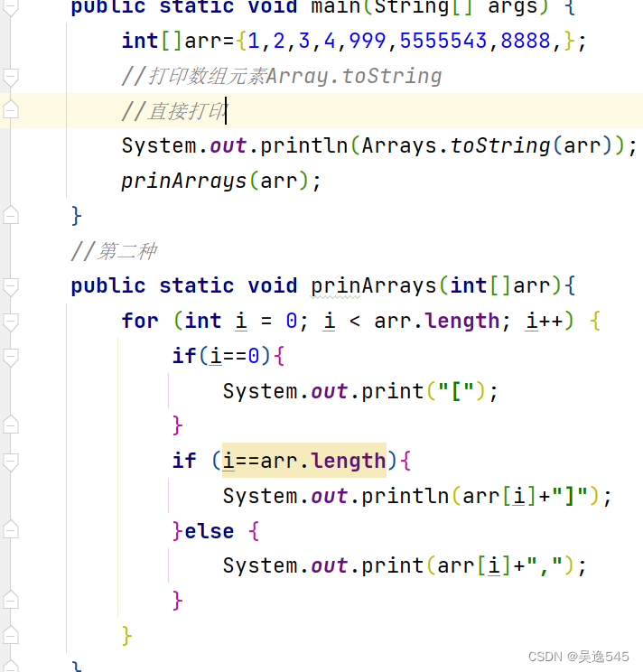This screenshot has width=643, height=672.
Task: Click System in the Arrays.toString println line
Action: click(x=159, y=145)
